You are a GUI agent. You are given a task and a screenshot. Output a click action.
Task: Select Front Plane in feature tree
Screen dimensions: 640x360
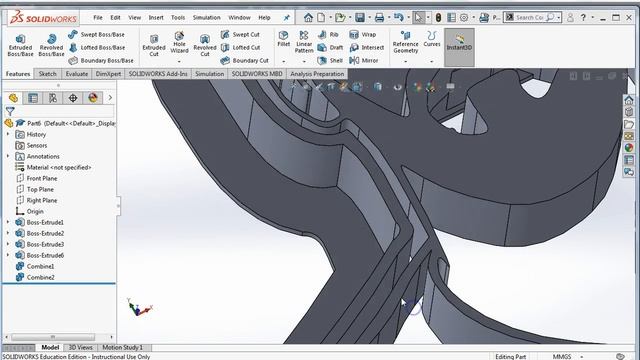tap(42, 178)
